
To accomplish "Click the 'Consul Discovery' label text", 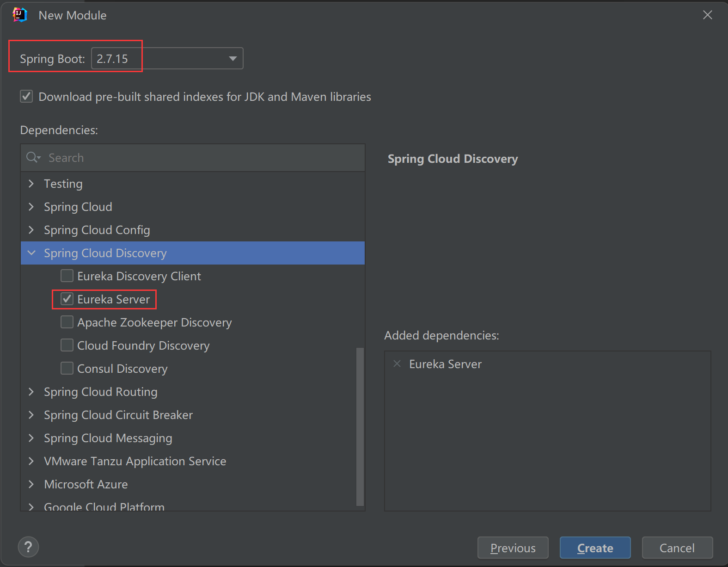I will click(x=122, y=369).
